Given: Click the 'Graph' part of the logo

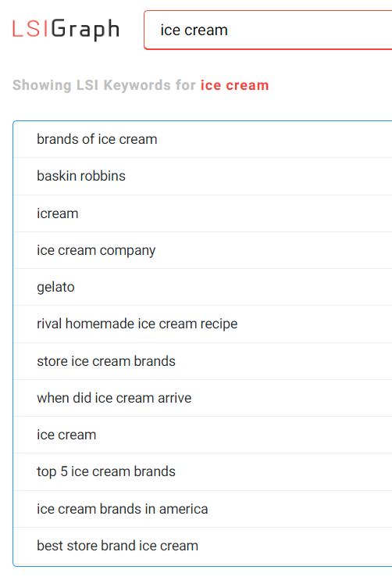Looking at the screenshot, I should 86,30.
